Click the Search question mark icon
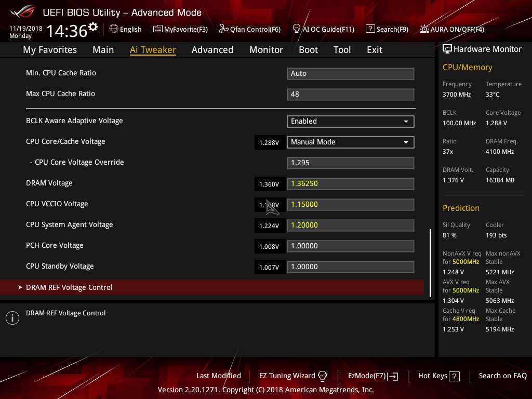 (370, 29)
